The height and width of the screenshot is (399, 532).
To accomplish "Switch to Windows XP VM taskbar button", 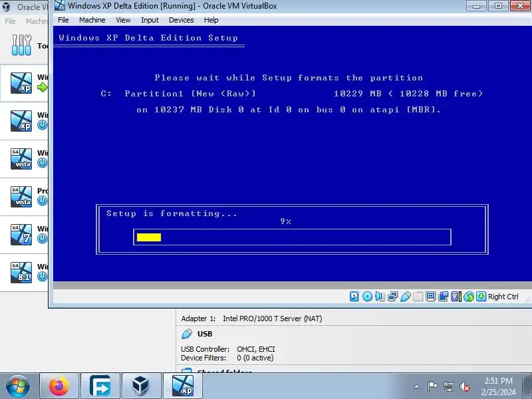I will [182, 386].
